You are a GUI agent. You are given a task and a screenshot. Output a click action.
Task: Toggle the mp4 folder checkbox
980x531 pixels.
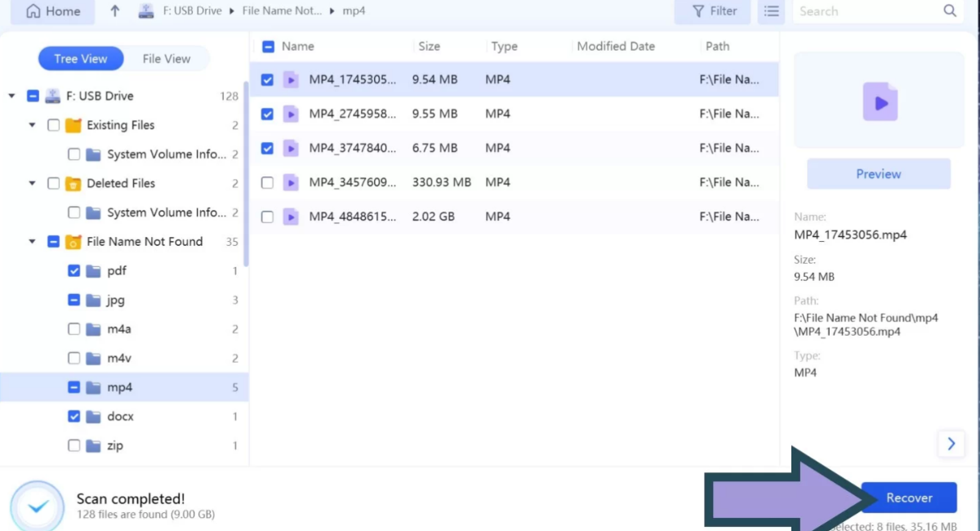pos(73,387)
